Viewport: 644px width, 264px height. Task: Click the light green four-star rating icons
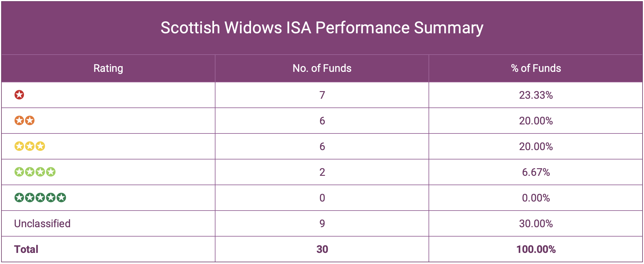pos(35,172)
